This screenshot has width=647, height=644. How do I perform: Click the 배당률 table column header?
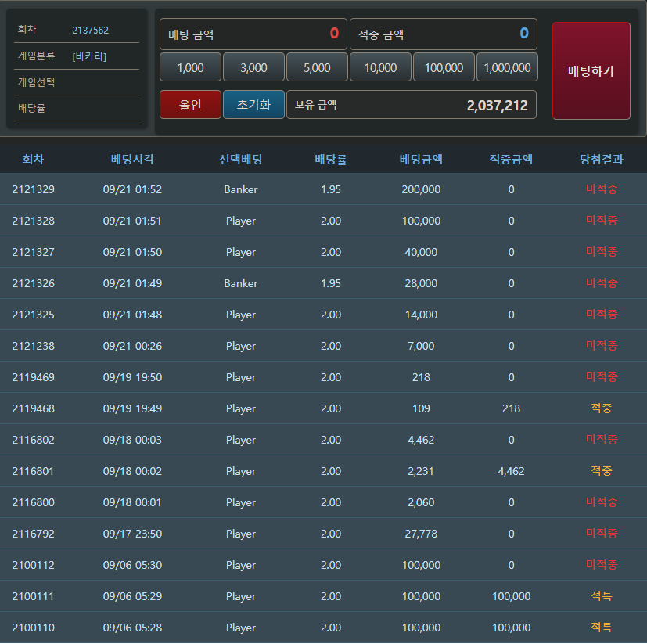331,159
